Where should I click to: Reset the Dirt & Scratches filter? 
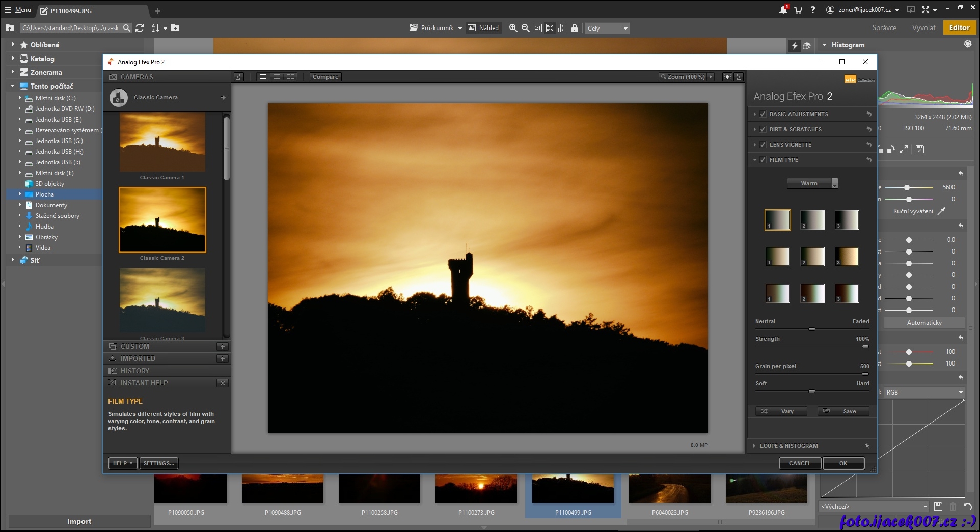click(x=869, y=129)
